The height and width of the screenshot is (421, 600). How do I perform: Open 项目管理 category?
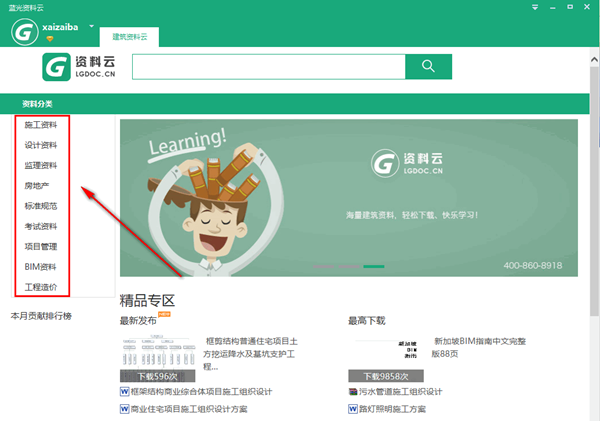point(41,246)
